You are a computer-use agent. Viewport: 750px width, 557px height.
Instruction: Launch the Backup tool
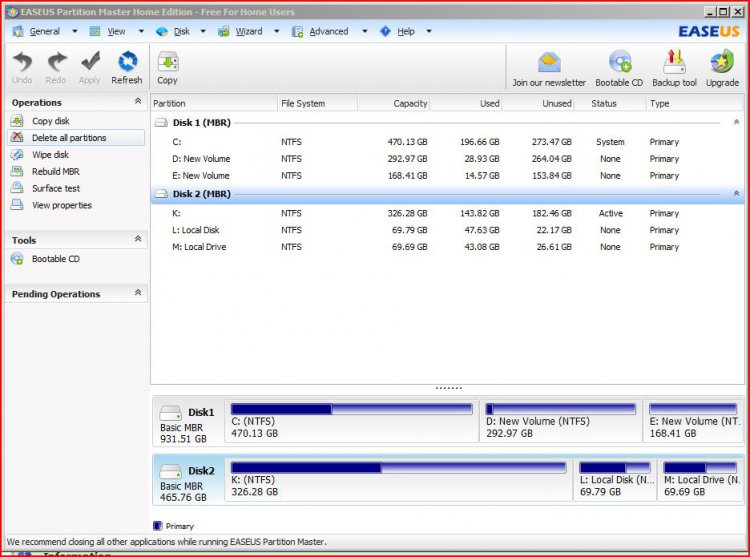[674, 68]
